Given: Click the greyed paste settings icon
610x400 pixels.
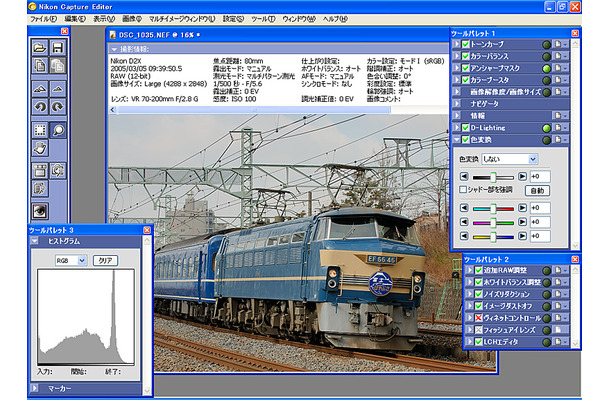Looking at the screenshot, I should pyautogui.click(x=58, y=65).
